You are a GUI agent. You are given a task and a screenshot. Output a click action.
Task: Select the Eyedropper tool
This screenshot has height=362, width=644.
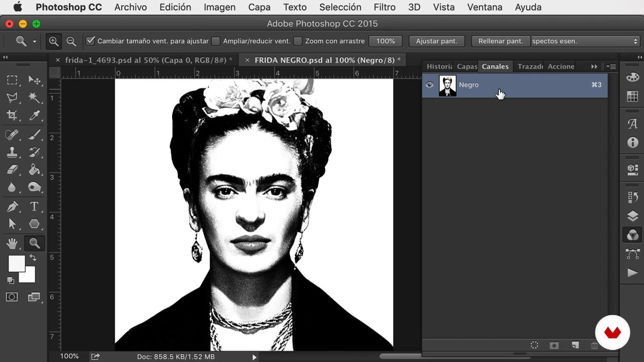point(34,115)
